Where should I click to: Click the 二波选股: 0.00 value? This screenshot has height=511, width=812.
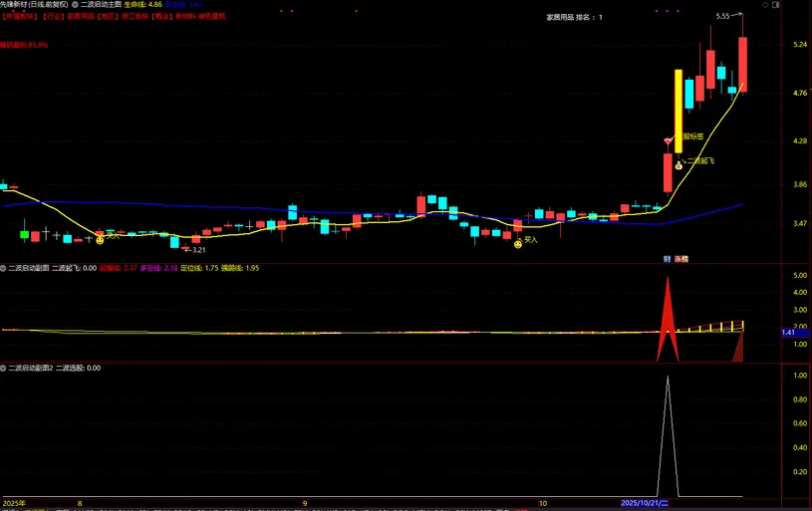point(78,369)
